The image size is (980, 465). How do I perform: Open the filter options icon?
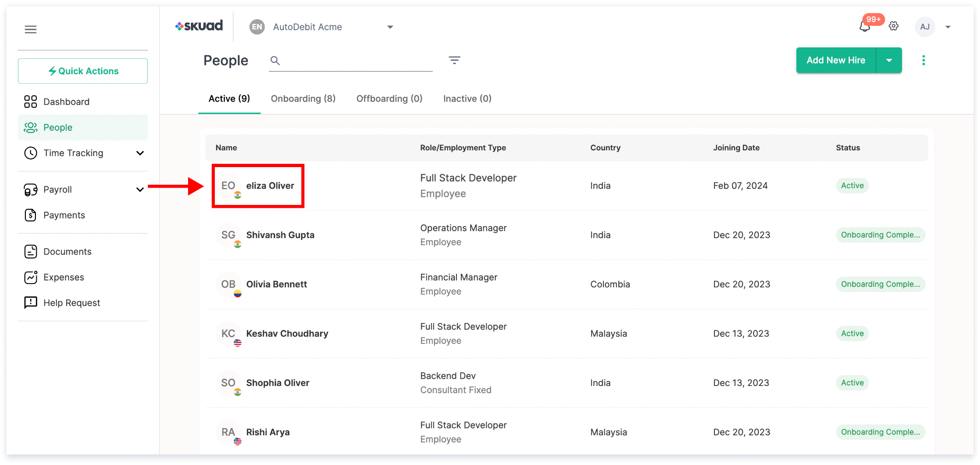coord(454,60)
